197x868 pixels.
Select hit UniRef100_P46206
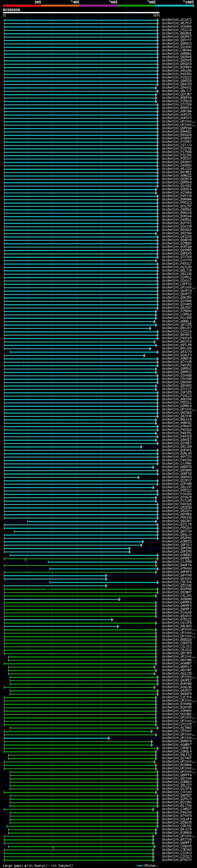pos(176,813)
